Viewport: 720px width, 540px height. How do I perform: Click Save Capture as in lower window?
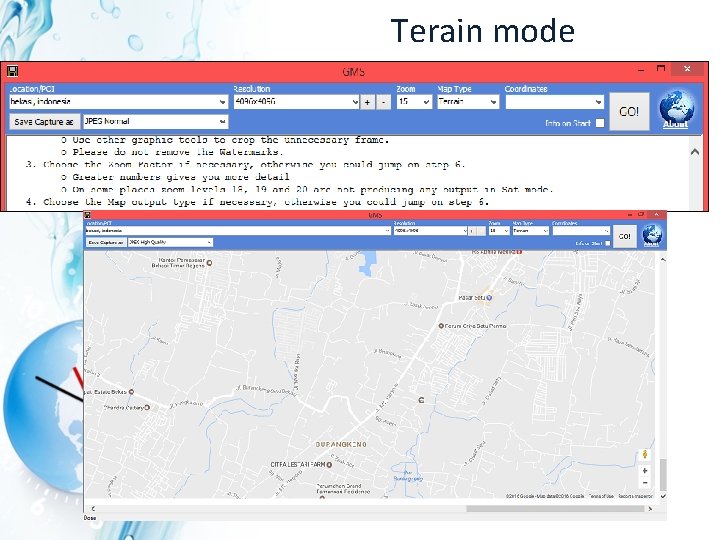(106, 242)
